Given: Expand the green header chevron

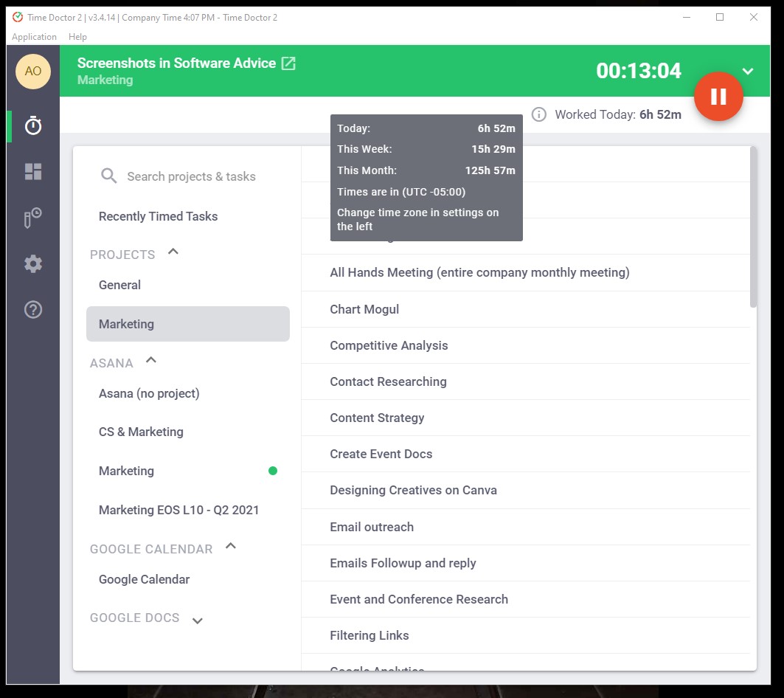Looking at the screenshot, I should tap(748, 71).
